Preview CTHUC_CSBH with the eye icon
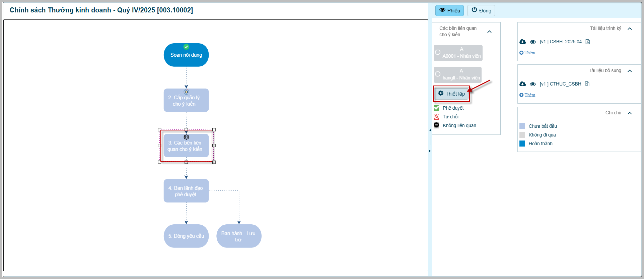This screenshot has width=644, height=279. point(533,84)
